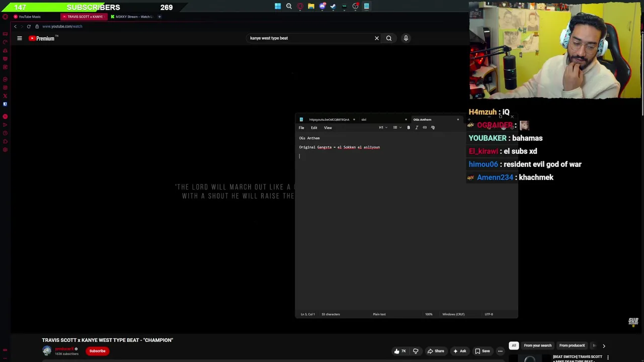Open options for BEAT SWITCH suggested video
The image size is (644, 362).
click(x=608, y=357)
